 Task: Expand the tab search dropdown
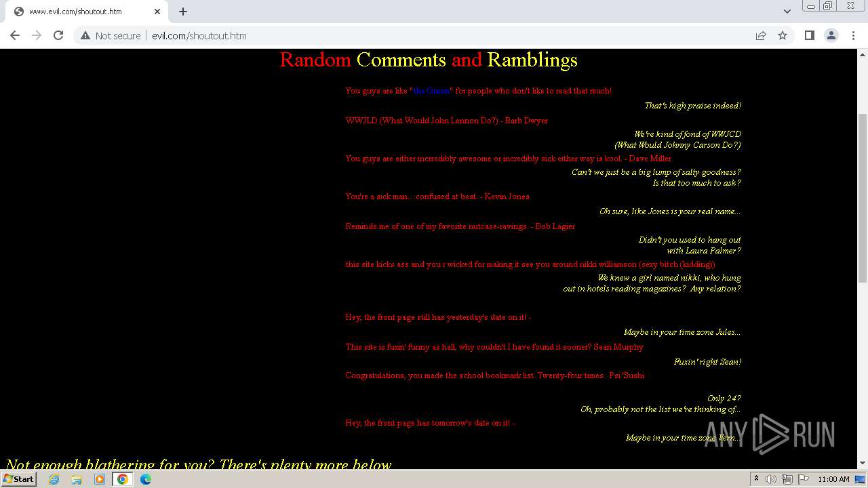point(787,12)
